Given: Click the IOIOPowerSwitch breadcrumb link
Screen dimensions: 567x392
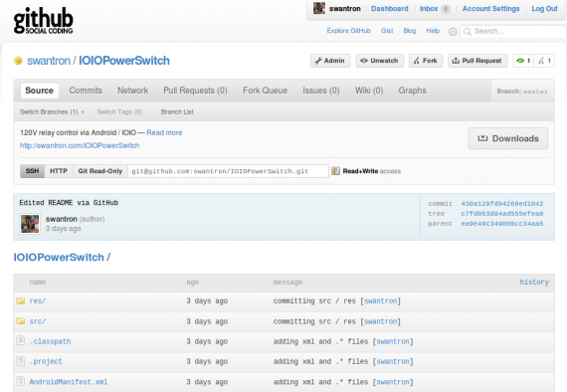Looking at the screenshot, I should (59, 257).
